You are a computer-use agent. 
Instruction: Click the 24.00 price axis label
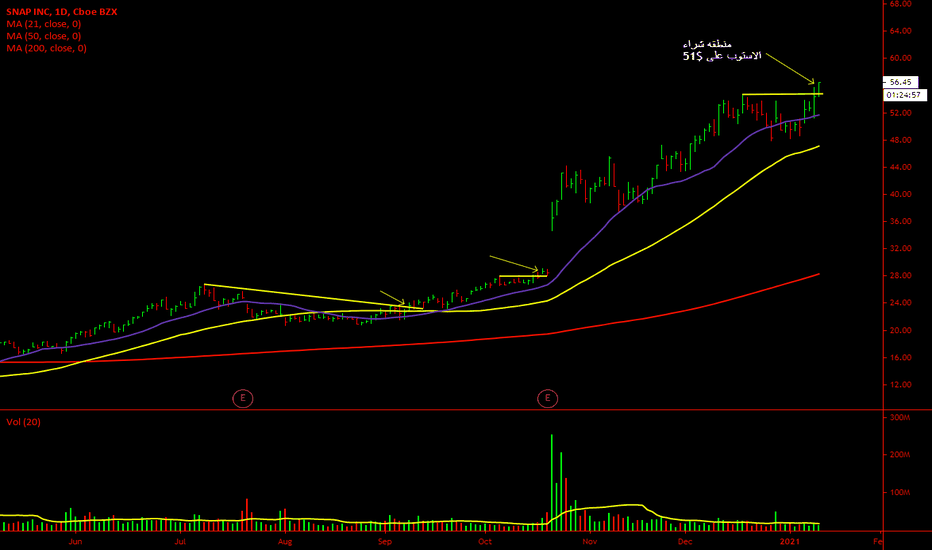coord(900,303)
